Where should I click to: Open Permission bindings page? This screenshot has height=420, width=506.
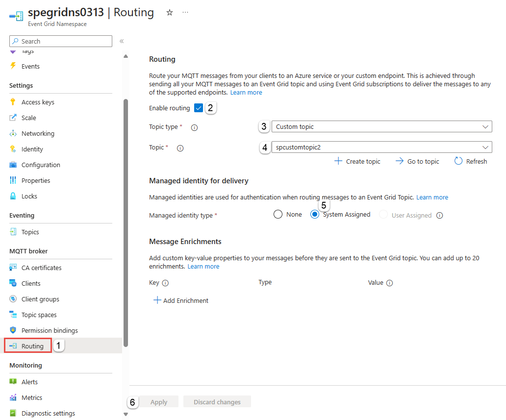(50, 330)
